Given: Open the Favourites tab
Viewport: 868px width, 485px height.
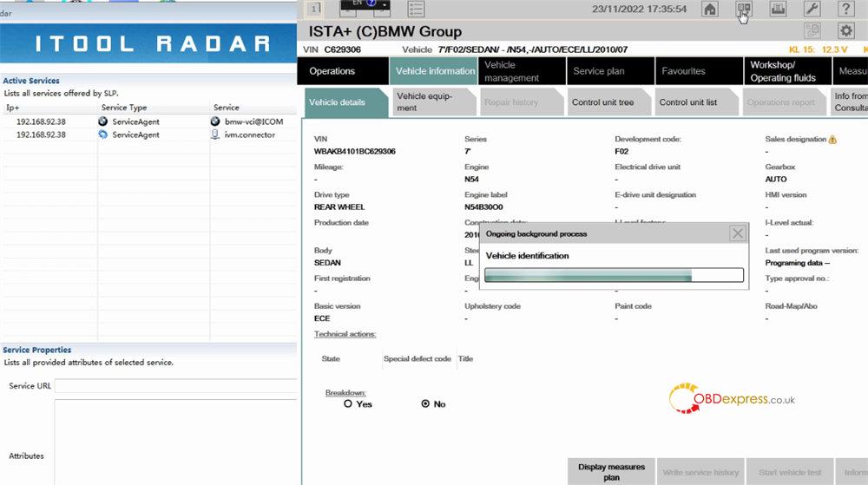Looking at the screenshot, I should 699,71.
